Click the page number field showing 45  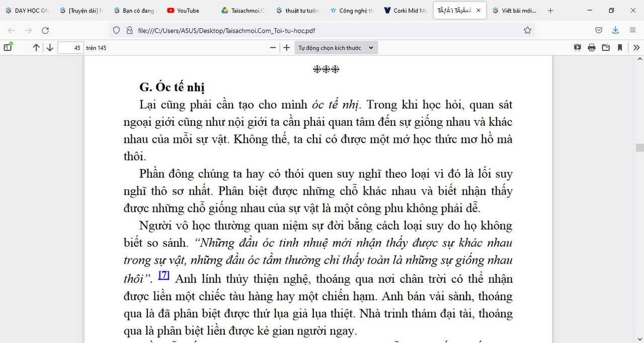pyautogui.click(x=70, y=48)
